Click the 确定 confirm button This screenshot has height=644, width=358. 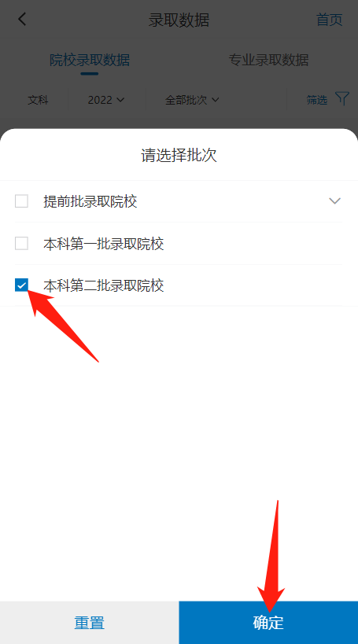point(268,623)
